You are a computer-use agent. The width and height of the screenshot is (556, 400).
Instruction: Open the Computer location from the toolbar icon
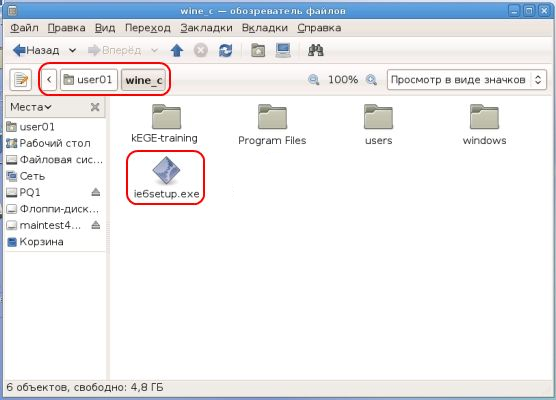[x=283, y=50]
